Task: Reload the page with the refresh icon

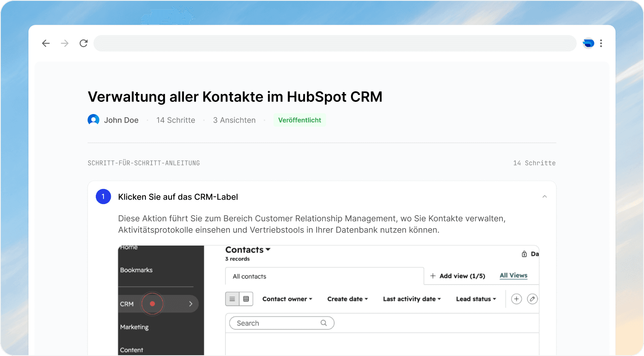Action: coord(84,43)
